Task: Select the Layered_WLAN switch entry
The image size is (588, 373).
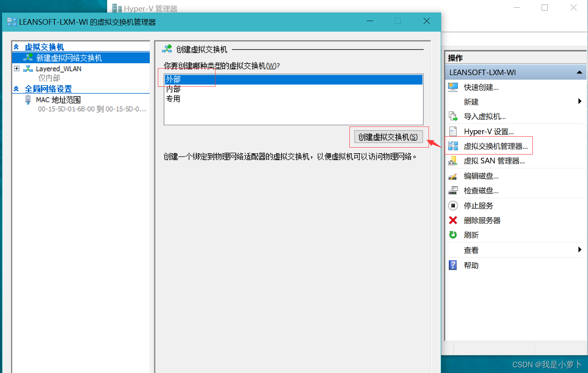Action: coord(58,69)
